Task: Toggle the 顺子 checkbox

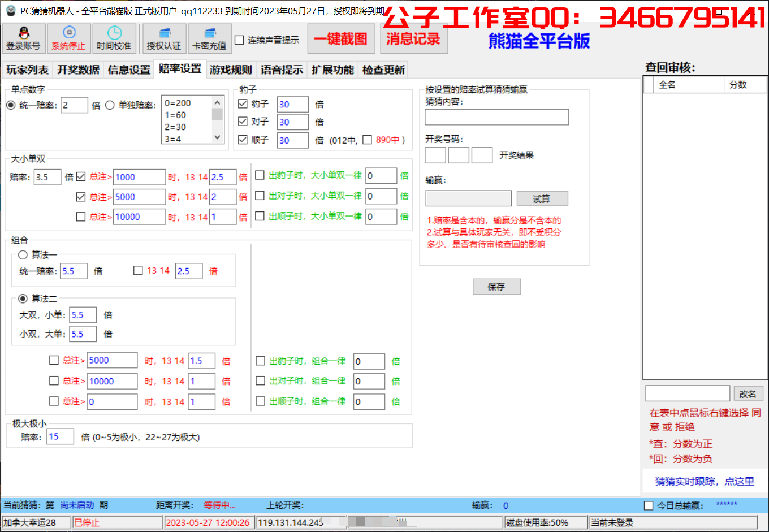Action: click(x=243, y=140)
